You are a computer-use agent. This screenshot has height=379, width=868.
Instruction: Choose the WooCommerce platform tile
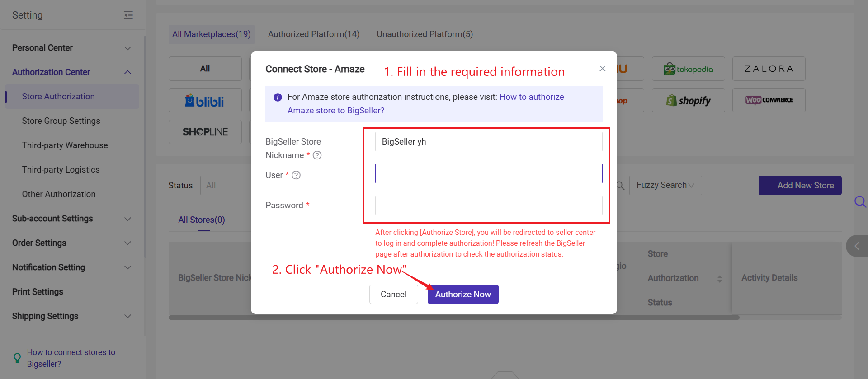click(x=769, y=100)
